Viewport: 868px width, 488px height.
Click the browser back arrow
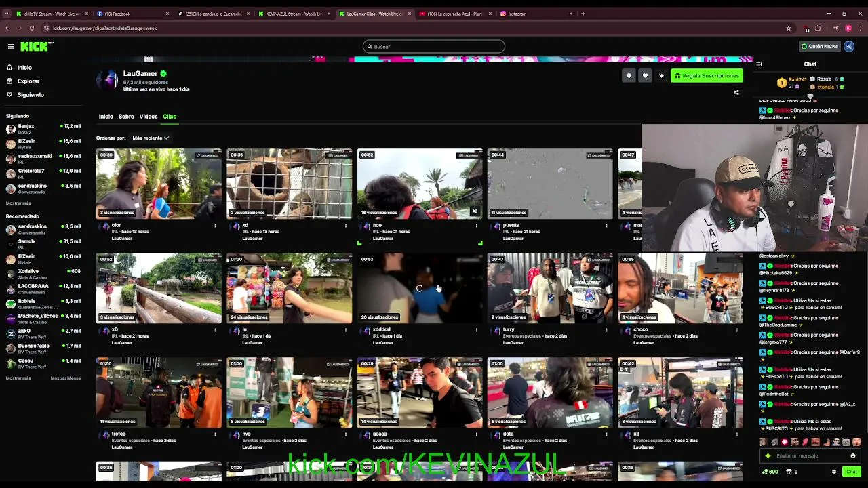(x=7, y=28)
